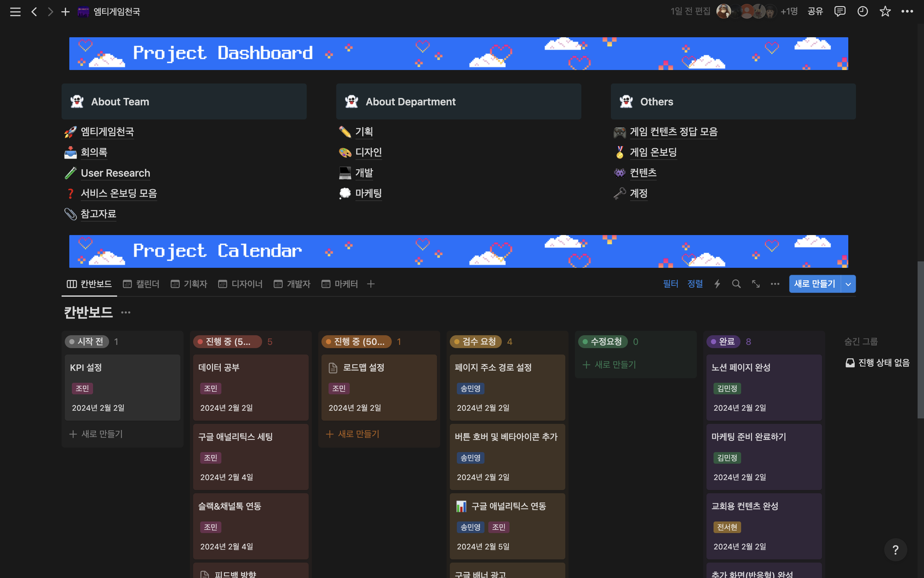Open the 개발 department page
The width and height of the screenshot is (924, 578).
coord(364,173)
